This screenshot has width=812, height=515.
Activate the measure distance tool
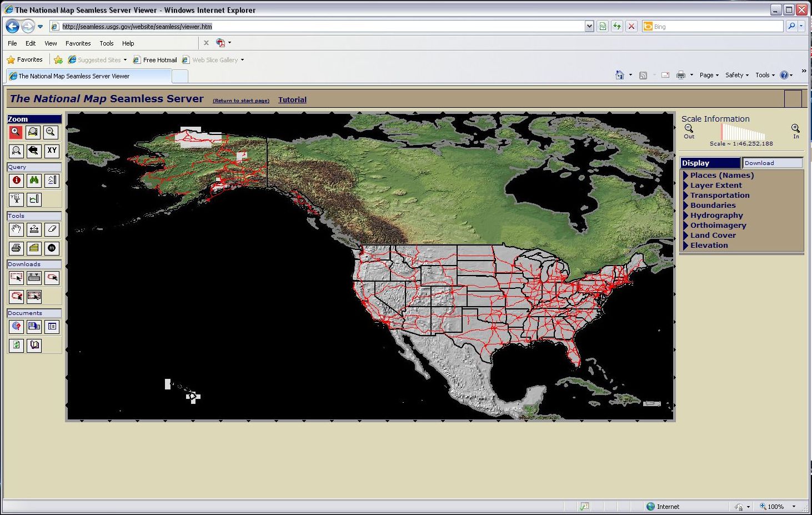[x=34, y=229]
